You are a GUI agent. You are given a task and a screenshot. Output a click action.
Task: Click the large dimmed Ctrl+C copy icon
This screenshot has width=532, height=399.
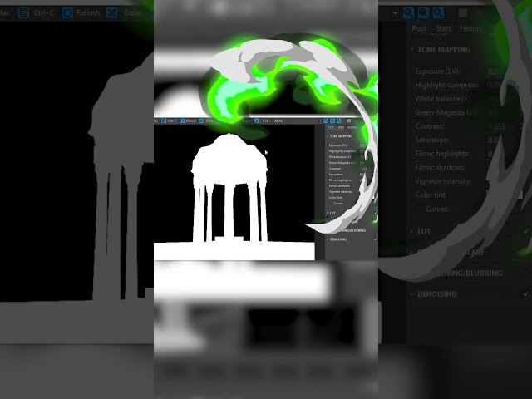(x=23, y=13)
